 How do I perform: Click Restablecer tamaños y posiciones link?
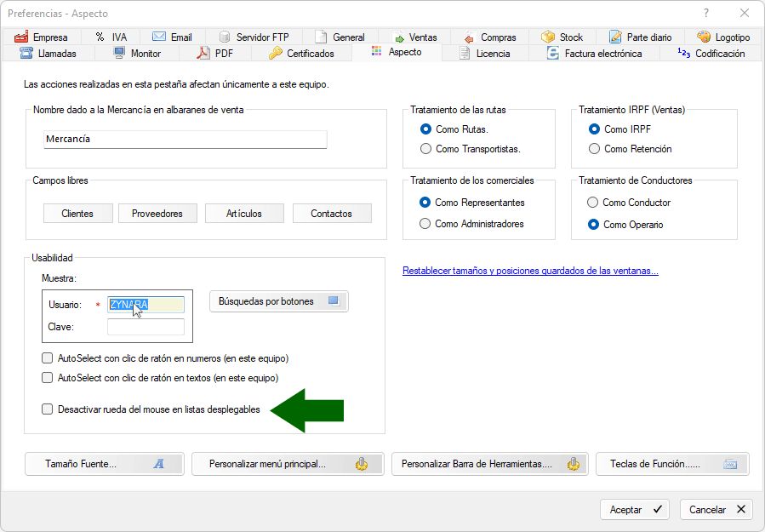(x=532, y=271)
